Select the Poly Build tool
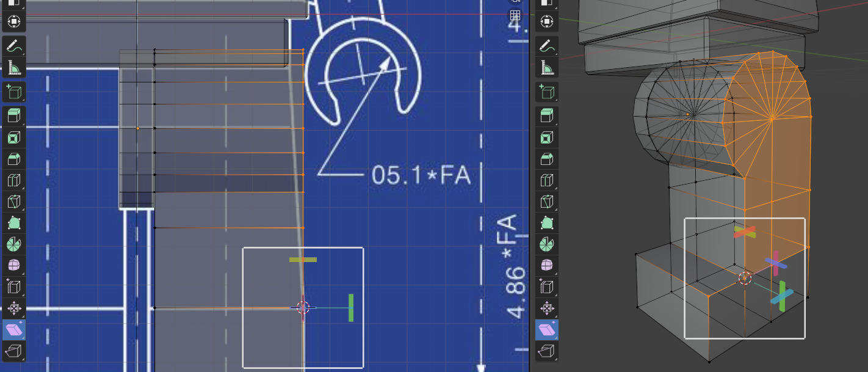 13,223
